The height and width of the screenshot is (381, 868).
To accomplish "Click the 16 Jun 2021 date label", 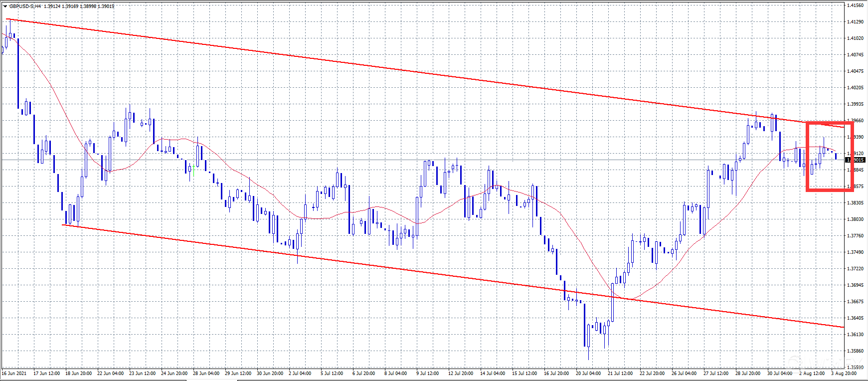I will point(14,373).
